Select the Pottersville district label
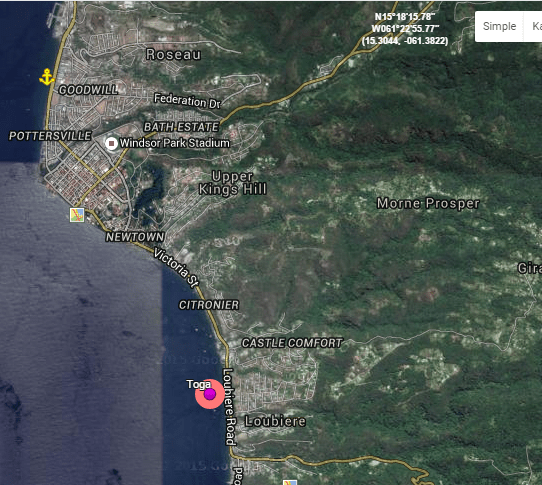 coord(50,136)
